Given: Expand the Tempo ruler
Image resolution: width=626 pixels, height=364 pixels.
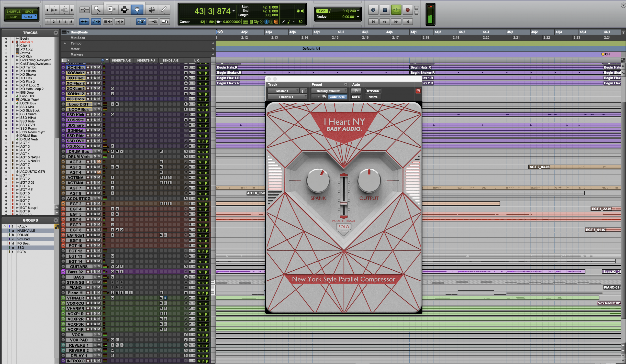Looking at the screenshot, I should coord(65,44).
